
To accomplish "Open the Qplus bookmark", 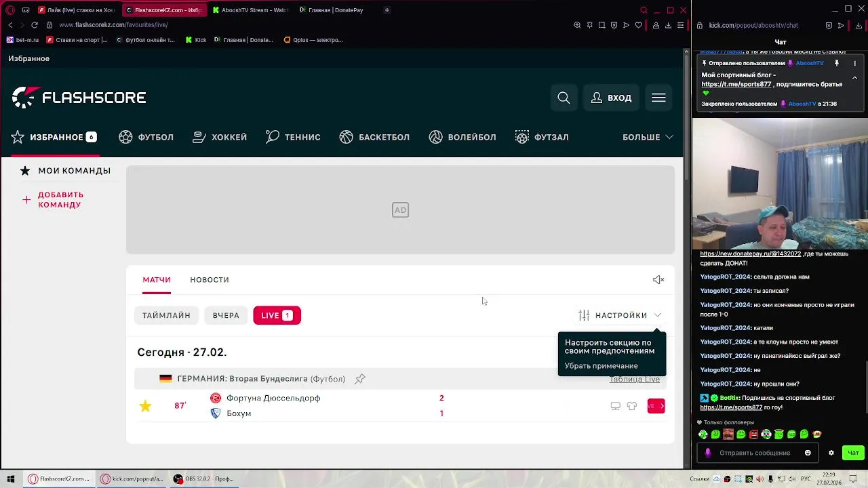I will [x=313, y=40].
